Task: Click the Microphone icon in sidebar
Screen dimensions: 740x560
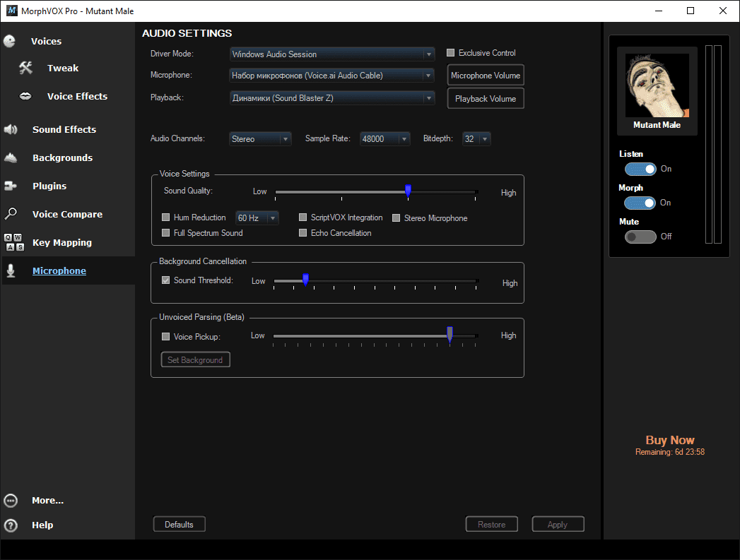Action: [11, 270]
